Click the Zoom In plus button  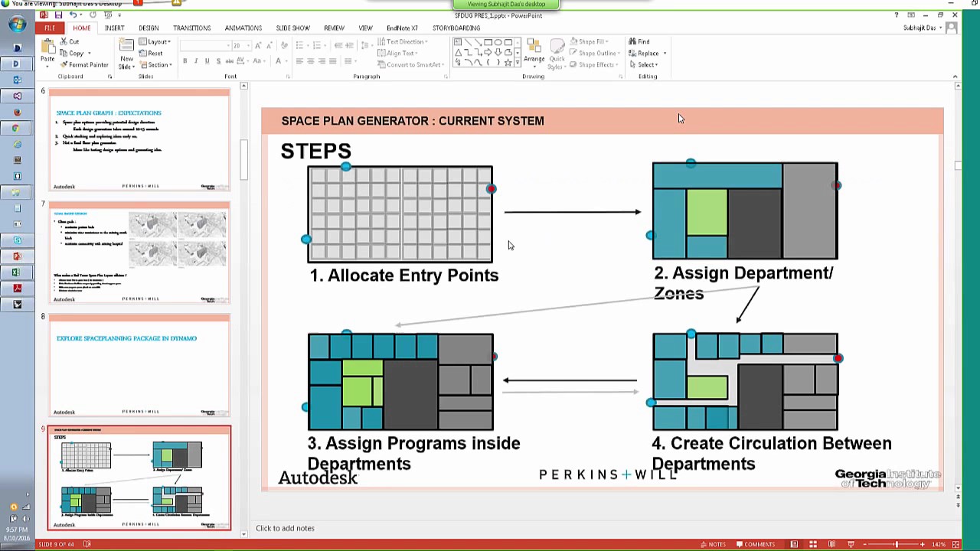[x=922, y=544]
